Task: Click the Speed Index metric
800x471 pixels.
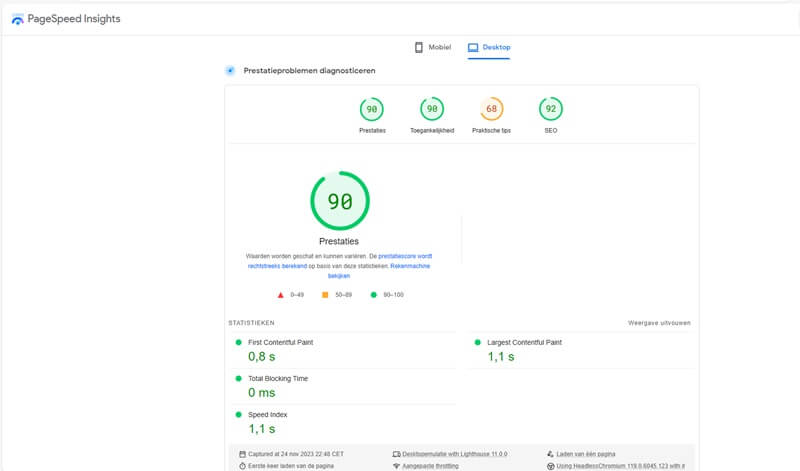Action: coord(270,415)
